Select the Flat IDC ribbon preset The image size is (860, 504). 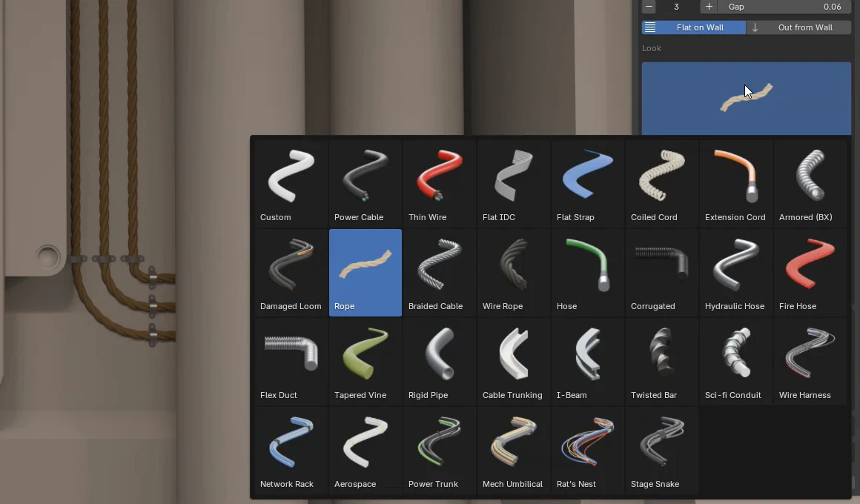(x=513, y=184)
